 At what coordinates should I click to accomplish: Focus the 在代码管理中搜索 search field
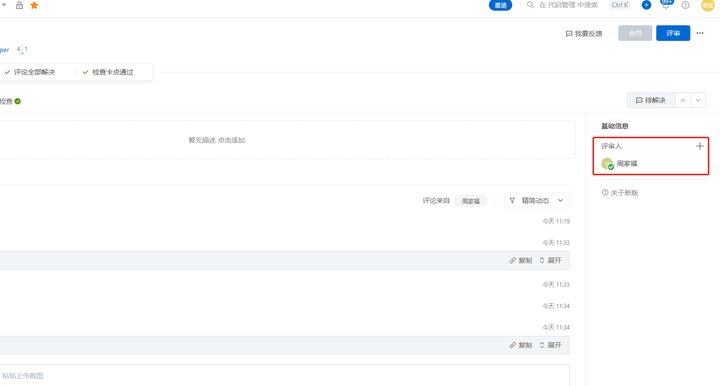click(x=568, y=5)
